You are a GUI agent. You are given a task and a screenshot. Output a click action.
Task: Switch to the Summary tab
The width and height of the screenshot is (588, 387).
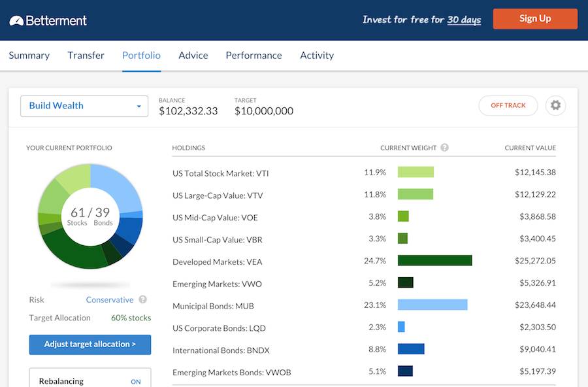[x=29, y=56]
